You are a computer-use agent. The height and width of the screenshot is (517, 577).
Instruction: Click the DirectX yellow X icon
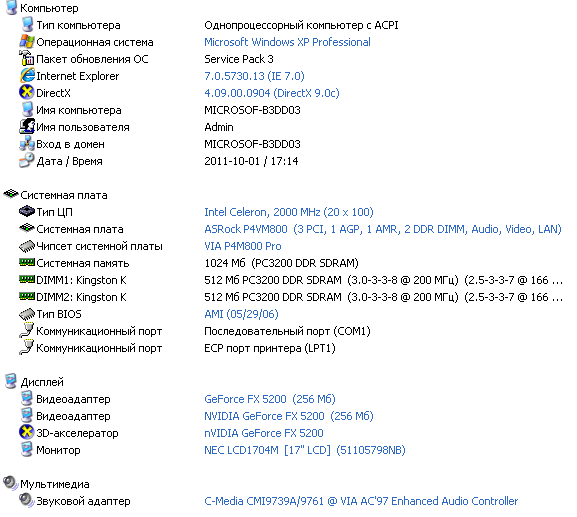click(x=27, y=93)
